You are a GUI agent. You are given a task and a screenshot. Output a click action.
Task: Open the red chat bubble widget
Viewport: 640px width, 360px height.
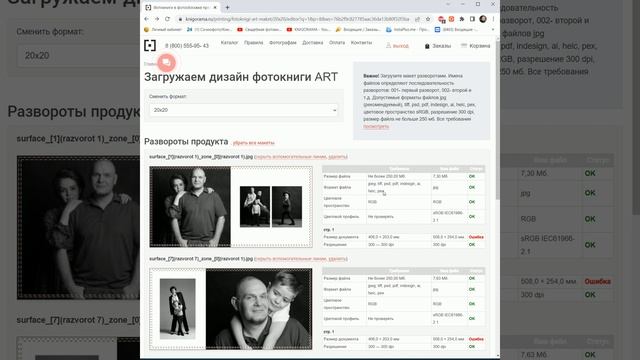[x=166, y=62]
